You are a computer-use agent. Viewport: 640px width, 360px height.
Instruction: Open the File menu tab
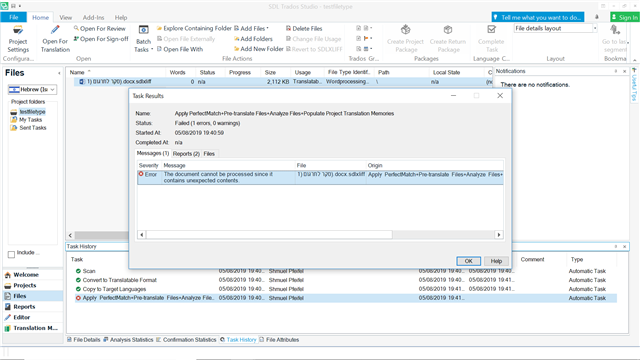pyautogui.click(x=13, y=17)
